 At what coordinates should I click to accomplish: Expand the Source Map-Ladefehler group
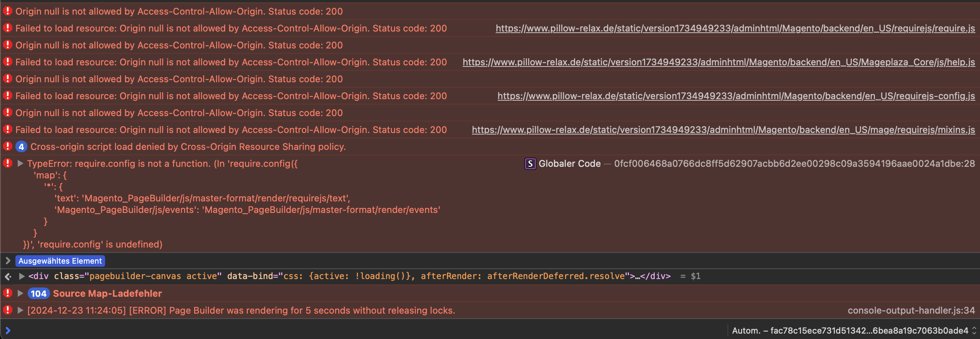point(20,294)
